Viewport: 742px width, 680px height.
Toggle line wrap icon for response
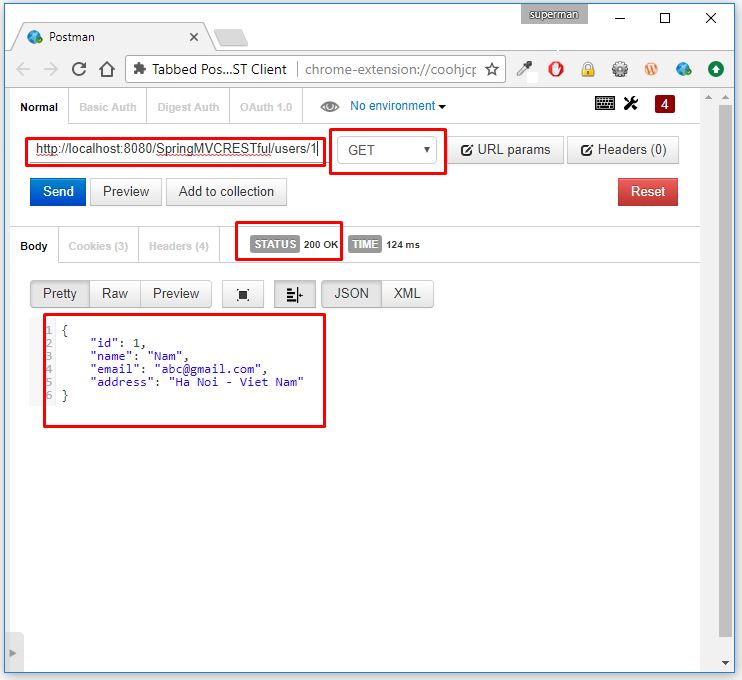pos(294,294)
